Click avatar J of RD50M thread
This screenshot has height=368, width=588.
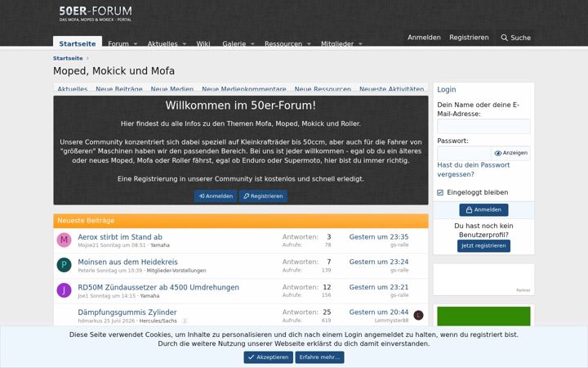(65, 290)
